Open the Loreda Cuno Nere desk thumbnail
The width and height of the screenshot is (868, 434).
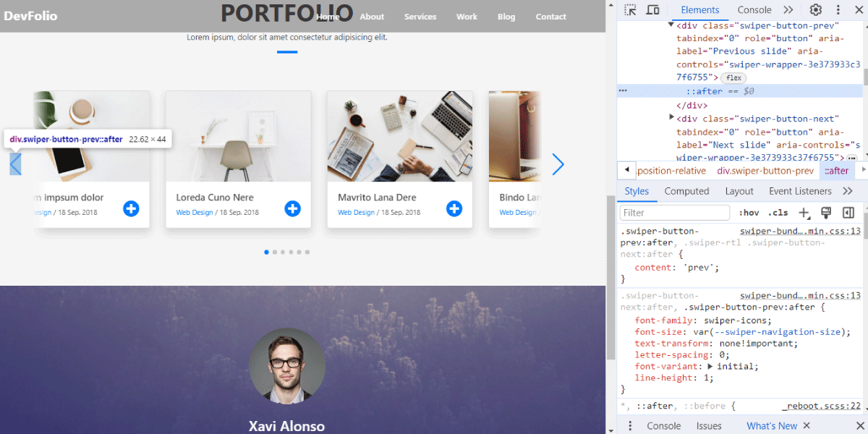(x=238, y=136)
